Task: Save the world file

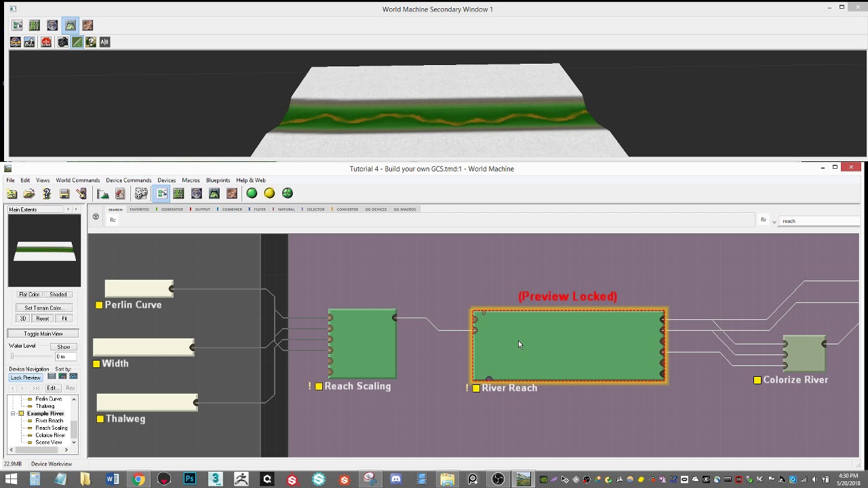Action: 64,194
